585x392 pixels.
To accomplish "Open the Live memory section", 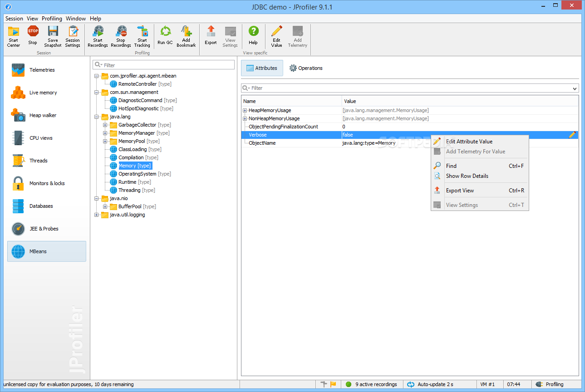I will 47,93.
